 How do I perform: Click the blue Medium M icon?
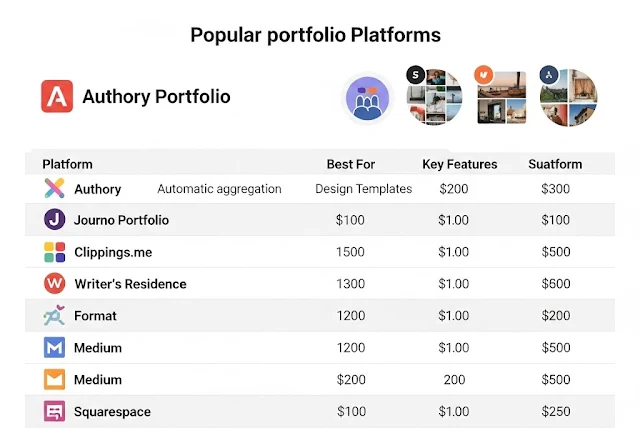point(55,348)
